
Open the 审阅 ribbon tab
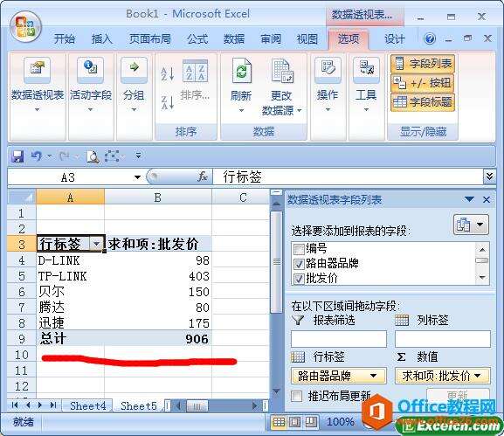tap(271, 39)
